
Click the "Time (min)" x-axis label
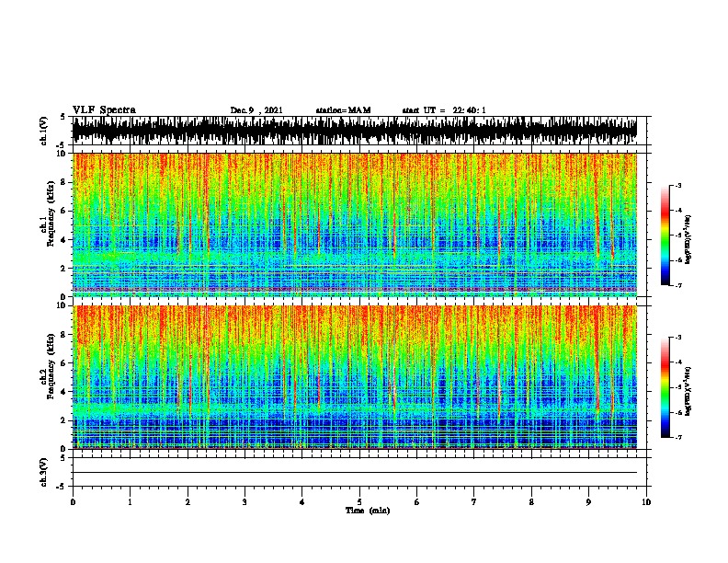(368, 511)
